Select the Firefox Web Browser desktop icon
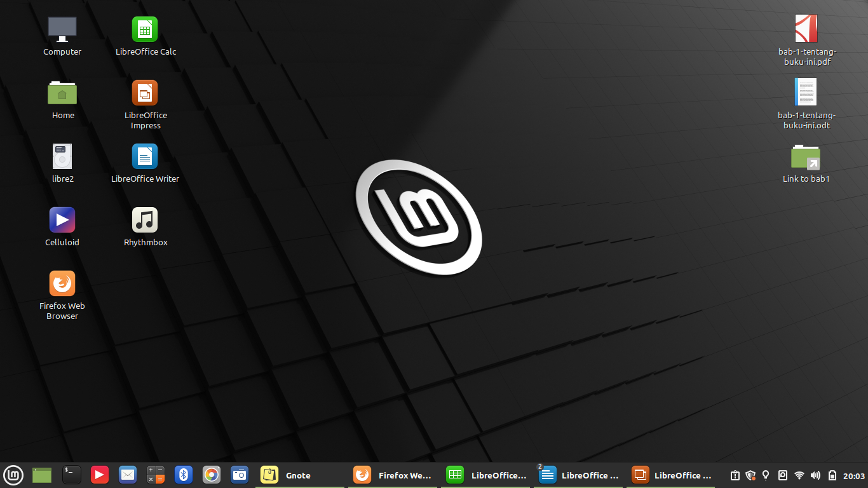The width and height of the screenshot is (868, 488). coord(62,283)
